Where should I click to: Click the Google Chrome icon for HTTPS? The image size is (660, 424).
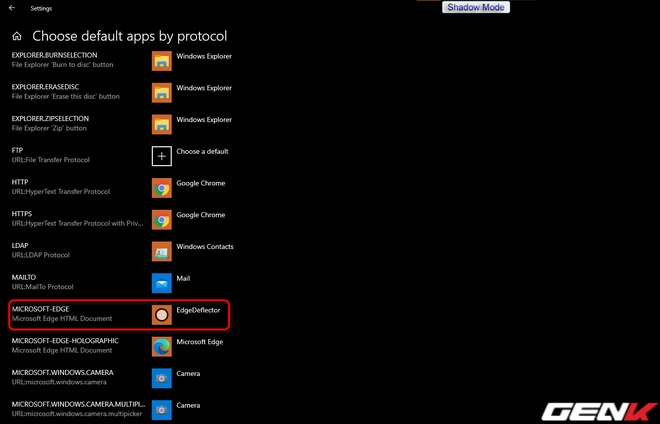coord(162,220)
